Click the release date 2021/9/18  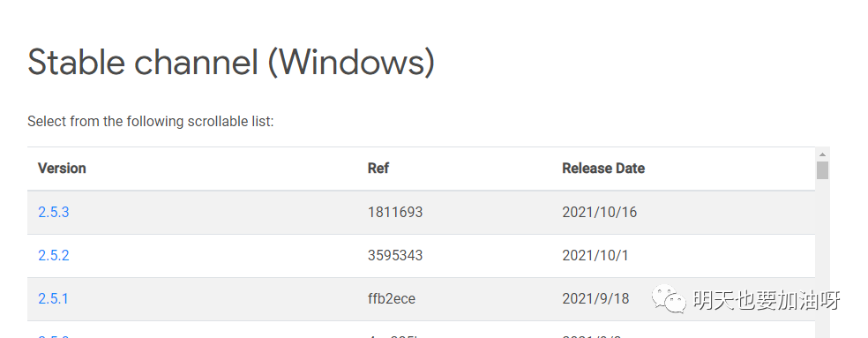595,298
